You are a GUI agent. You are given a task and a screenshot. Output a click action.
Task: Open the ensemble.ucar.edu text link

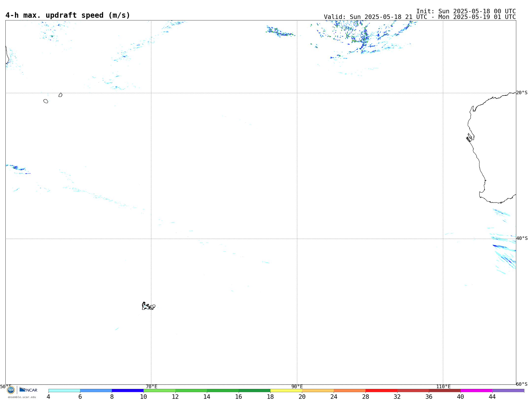22,397
